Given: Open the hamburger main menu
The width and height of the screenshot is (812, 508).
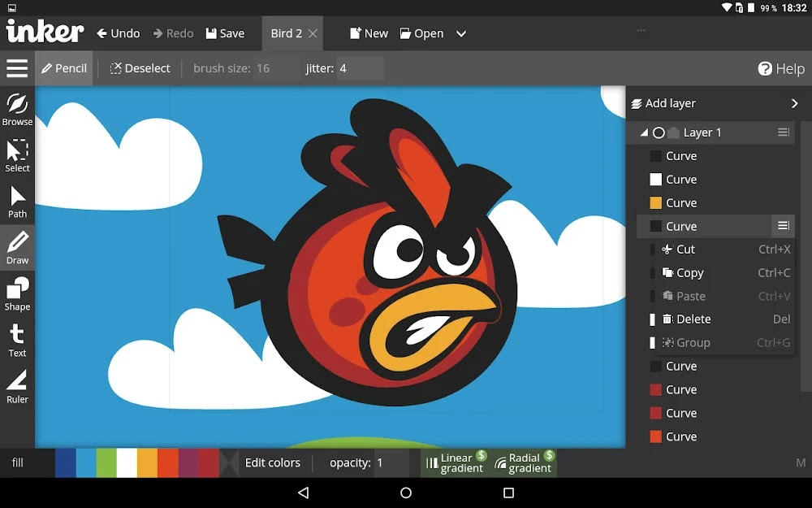Looking at the screenshot, I should (17, 68).
